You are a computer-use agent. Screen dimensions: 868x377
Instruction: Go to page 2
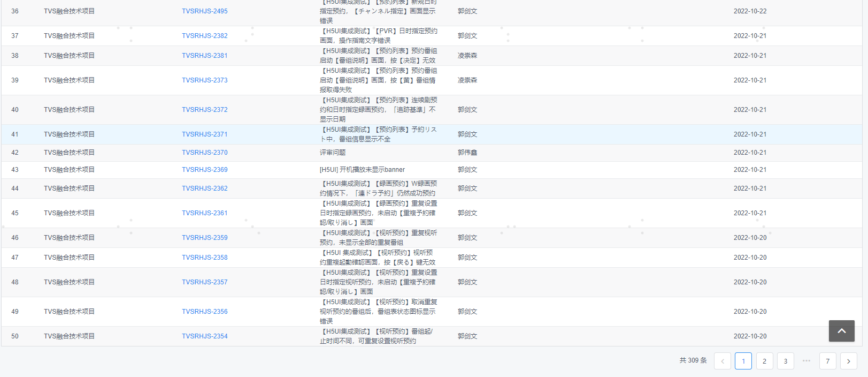click(x=764, y=361)
